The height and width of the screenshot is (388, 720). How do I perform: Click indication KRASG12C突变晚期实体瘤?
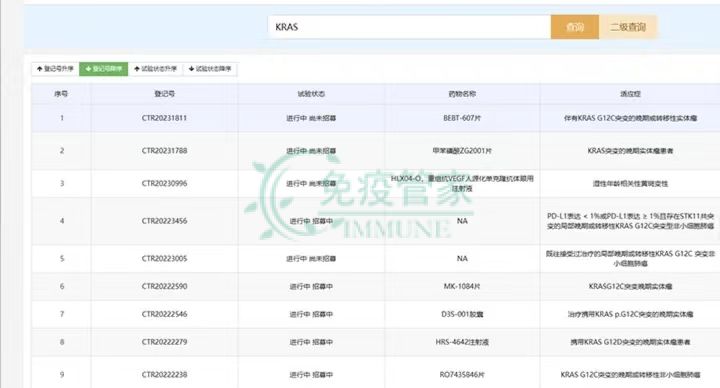click(630, 286)
